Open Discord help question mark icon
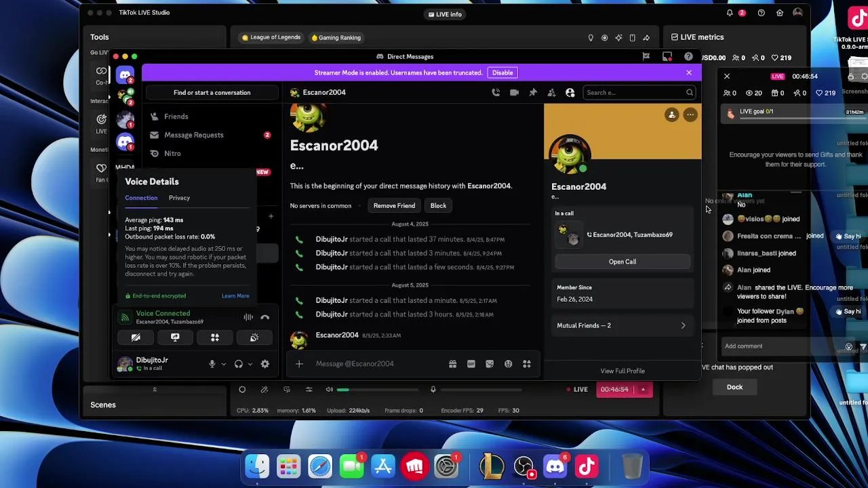 (688, 57)
